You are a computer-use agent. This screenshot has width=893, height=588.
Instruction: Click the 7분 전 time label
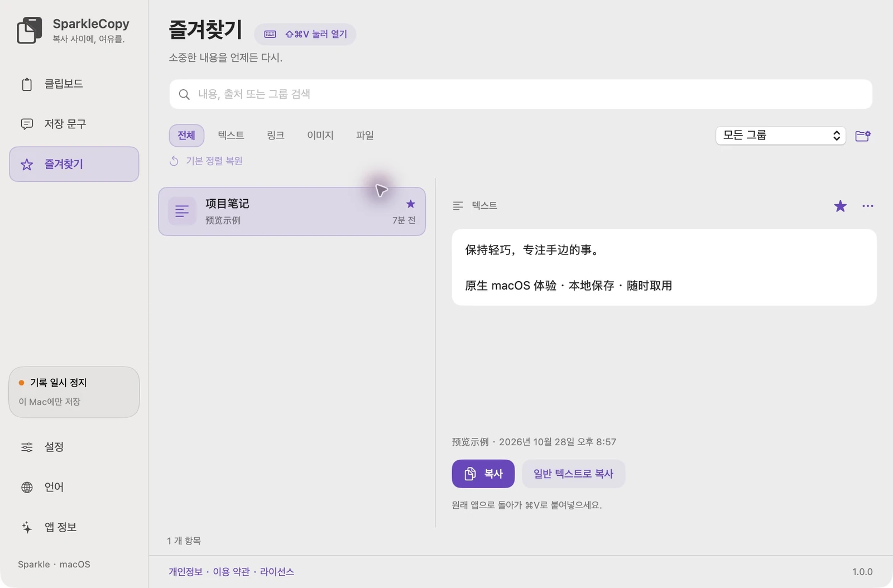[404, 220]
